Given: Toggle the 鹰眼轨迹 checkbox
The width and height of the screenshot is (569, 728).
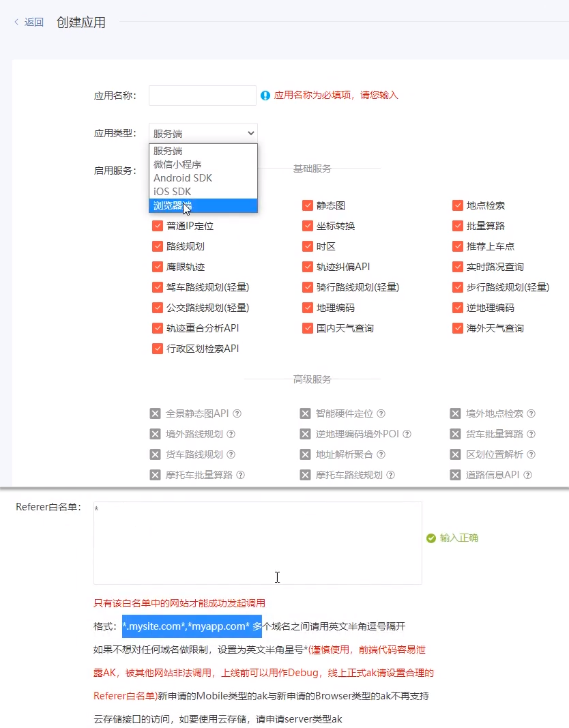Looking at the screenshot, I should click(158, 267).
